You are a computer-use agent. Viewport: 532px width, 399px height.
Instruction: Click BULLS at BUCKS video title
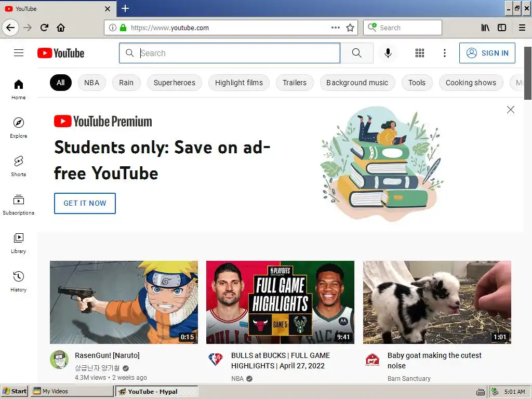pyautogui.click(x=280, y=361)
